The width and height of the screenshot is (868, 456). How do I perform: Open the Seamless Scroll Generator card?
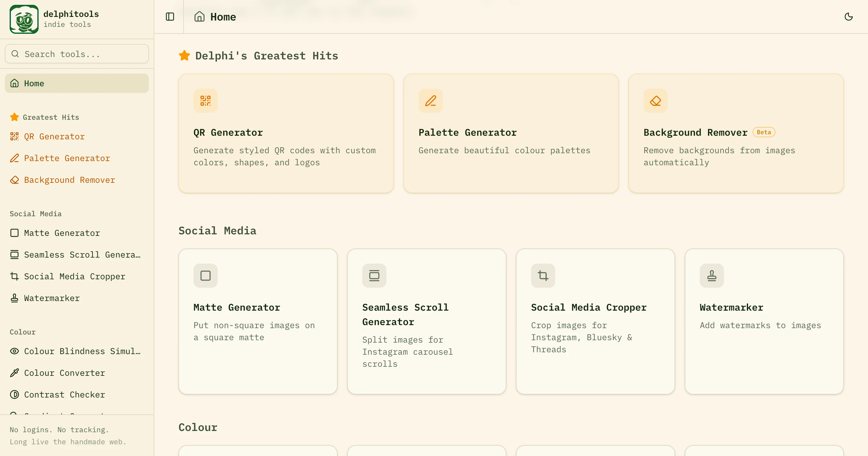427,321
